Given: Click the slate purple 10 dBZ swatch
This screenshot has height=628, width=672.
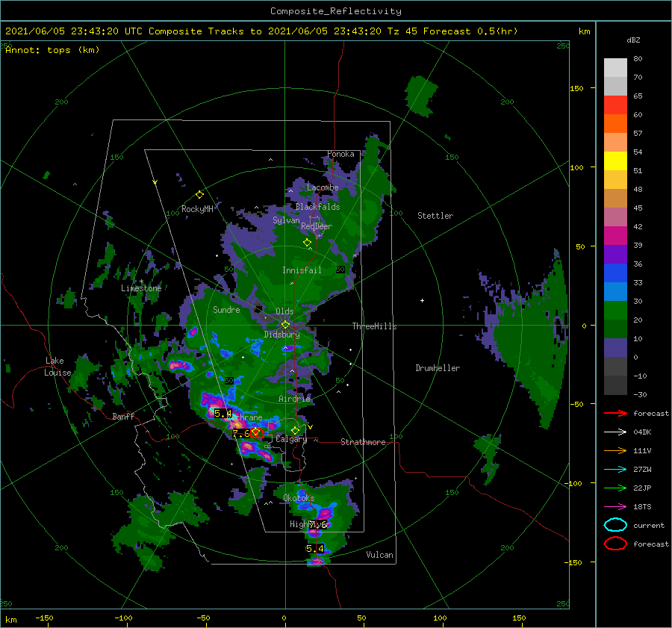Looking at the screenshot, I should point(615,348).
